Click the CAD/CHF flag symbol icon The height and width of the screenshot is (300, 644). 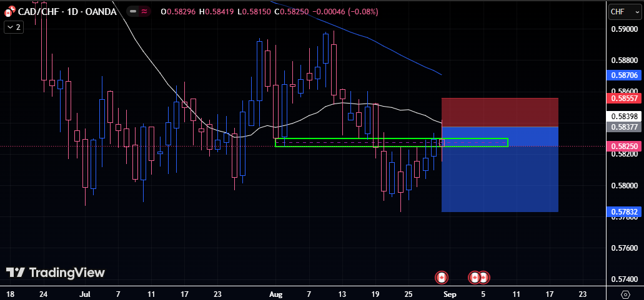[10, 11]
